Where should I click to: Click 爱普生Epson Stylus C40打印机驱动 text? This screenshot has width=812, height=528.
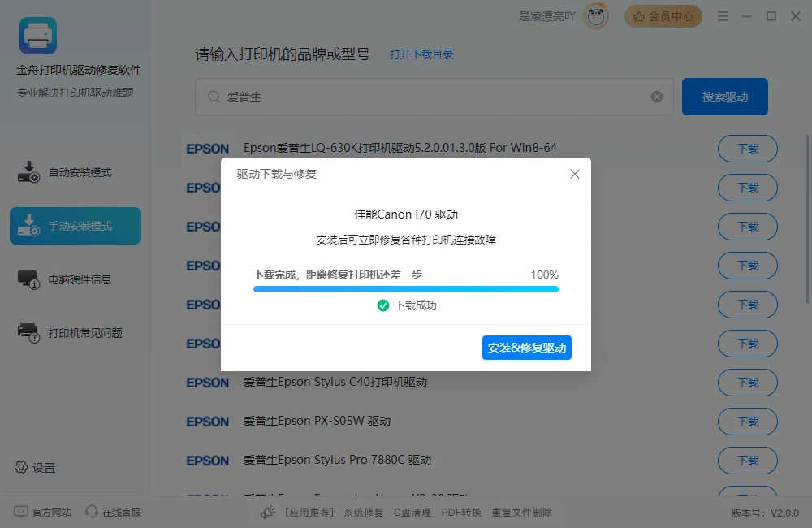click(335, 382)
